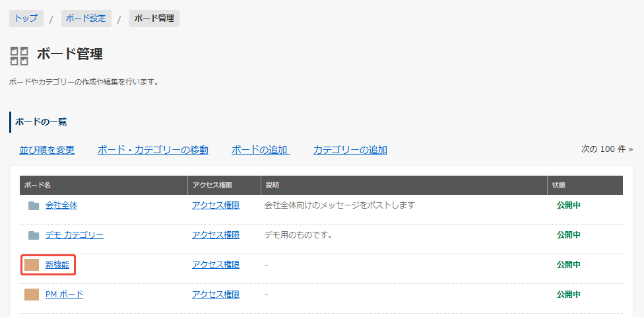Open アクセス権限 for PM ボード row
The height and width of the screenshot is (317, 644).
coord(216,295)
